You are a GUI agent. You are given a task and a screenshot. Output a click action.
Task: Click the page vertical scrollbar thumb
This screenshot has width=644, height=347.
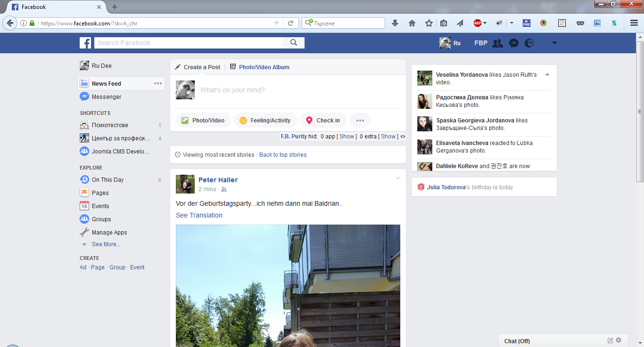640,112
